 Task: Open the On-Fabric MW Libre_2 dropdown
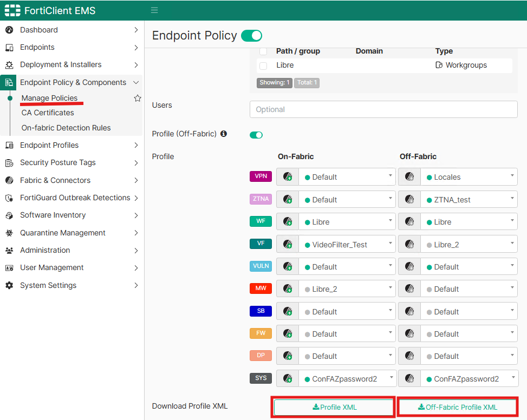coord(347,288)
